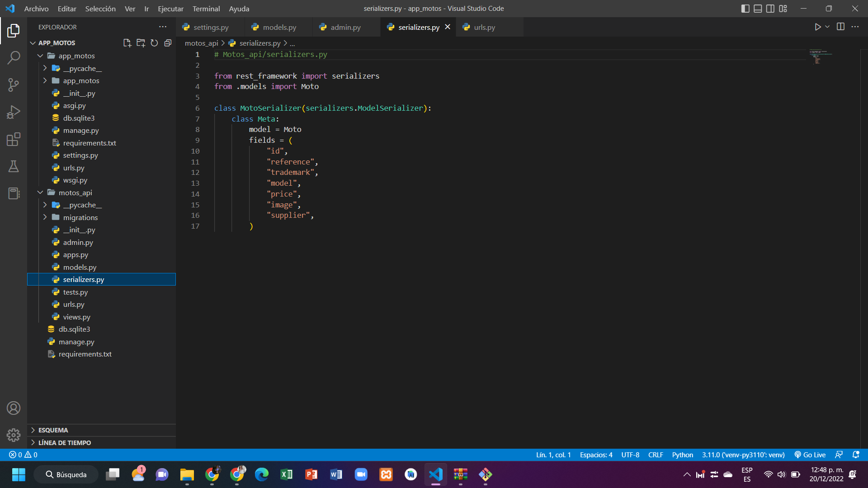Screen dimensions: 868x488
Task: Switch to the settings.py tab
Action: click(211, 27)
